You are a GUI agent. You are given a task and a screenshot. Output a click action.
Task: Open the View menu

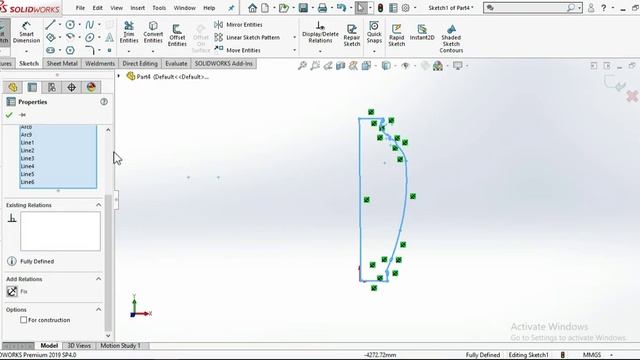pyautogui.click(x=116, y=8)
